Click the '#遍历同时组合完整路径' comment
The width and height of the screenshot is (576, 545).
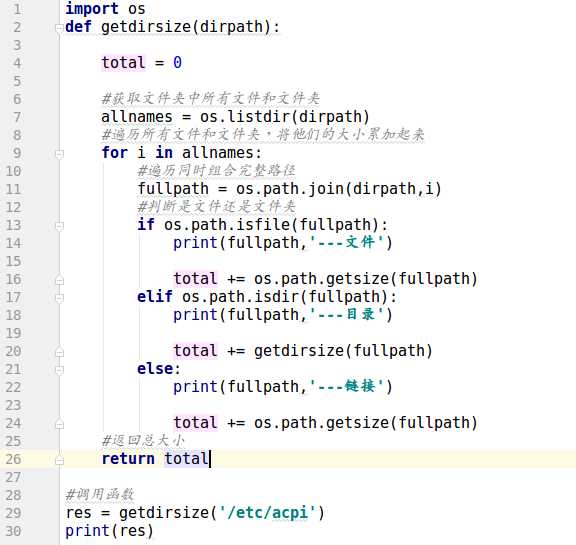click(216, 170)
